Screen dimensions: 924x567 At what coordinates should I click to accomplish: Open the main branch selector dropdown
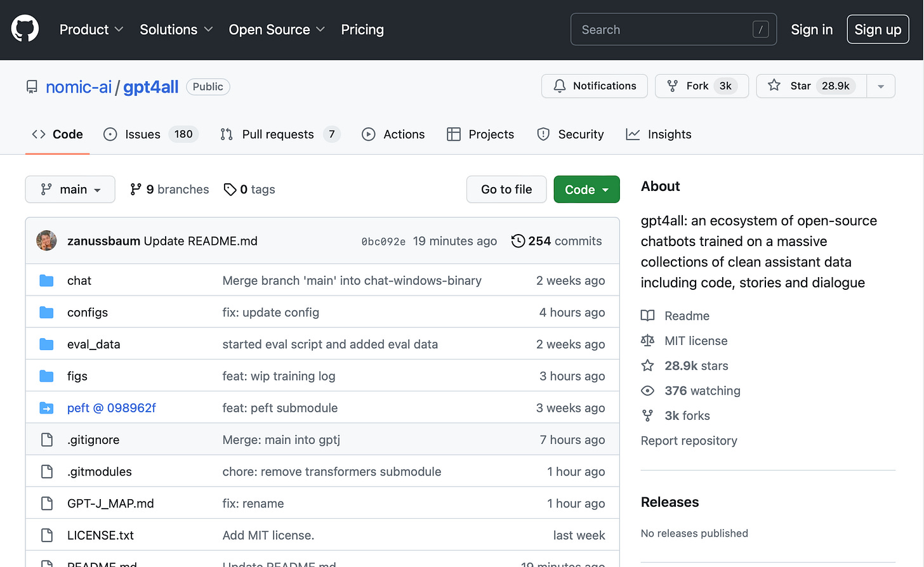click(70, 190)
